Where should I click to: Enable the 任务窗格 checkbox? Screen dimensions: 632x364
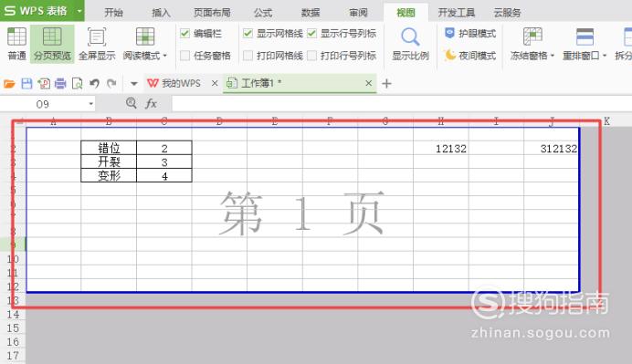pos(185,55)
